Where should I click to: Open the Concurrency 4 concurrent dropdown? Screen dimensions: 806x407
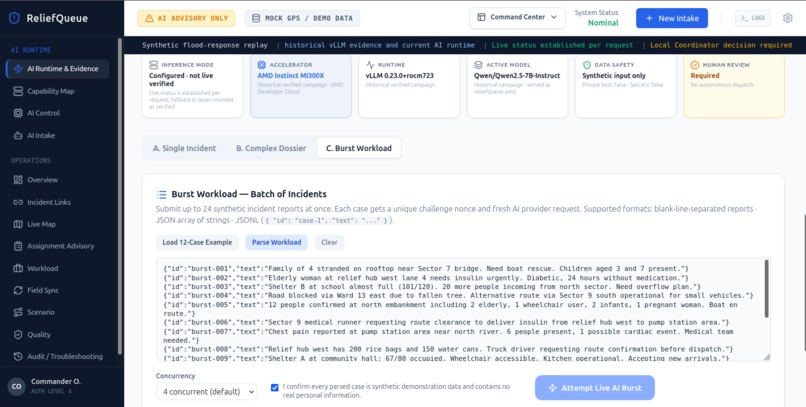[206, 392]
